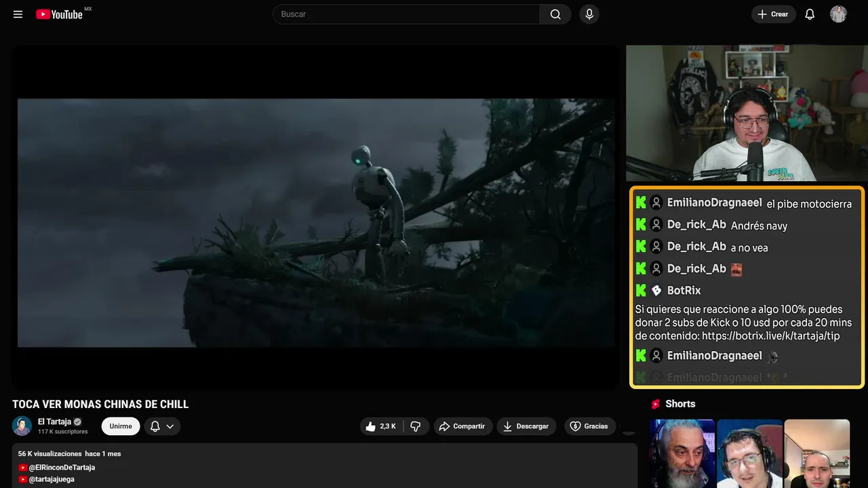Image resolution: width=868 pixels, height=488 pixels.
Task: Join the channel with Unirme
Action: pyautogui.click(x=121, y=426)
